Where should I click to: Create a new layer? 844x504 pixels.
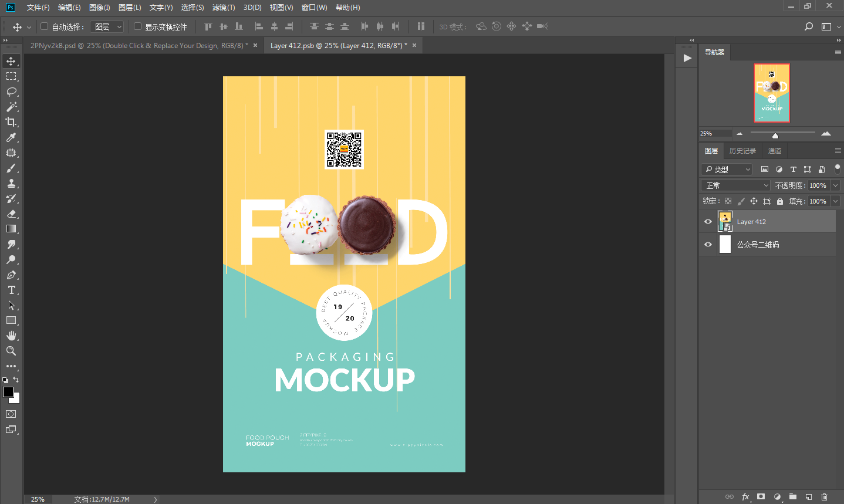(x=809, y=497)
